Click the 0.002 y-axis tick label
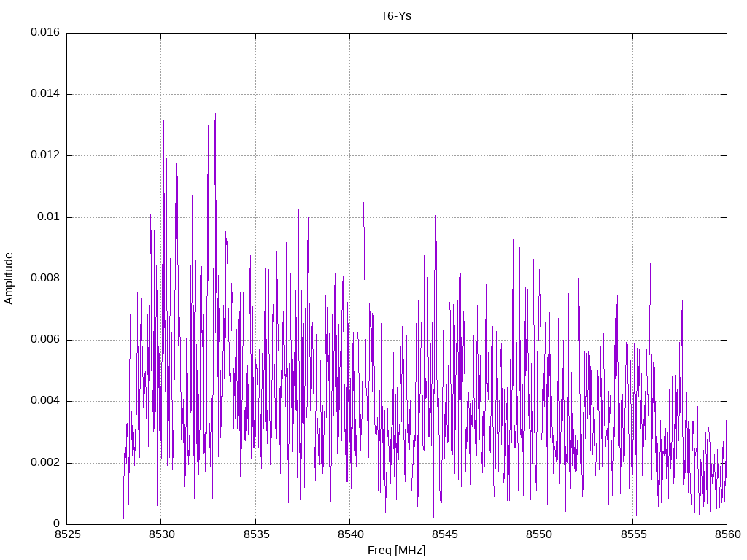747x560 pixels. (x=45, y=462)
